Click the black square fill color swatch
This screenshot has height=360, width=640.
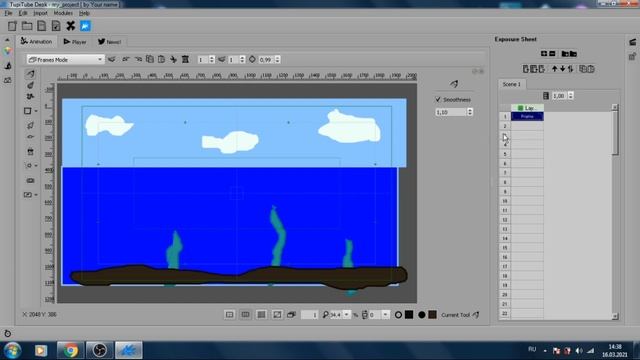409,315
